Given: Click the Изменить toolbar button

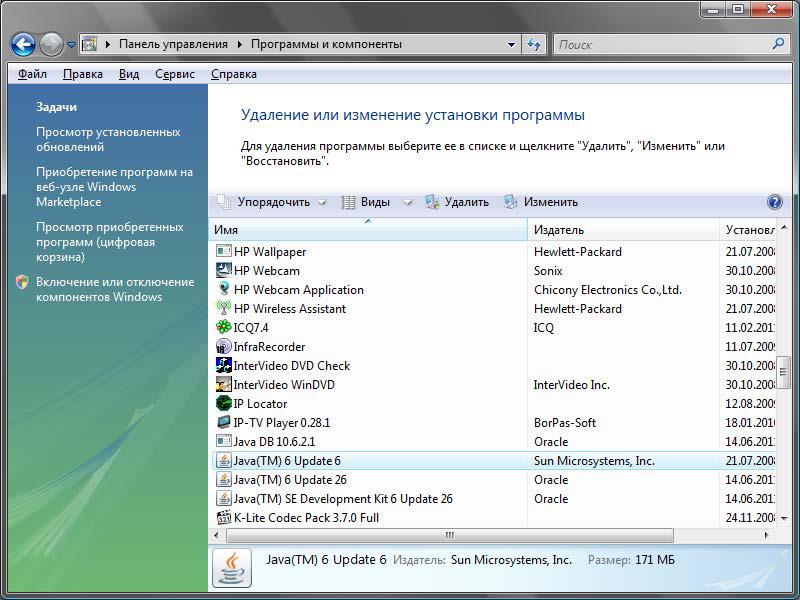Looking at the screenshot, I should [x=541, y=202].
